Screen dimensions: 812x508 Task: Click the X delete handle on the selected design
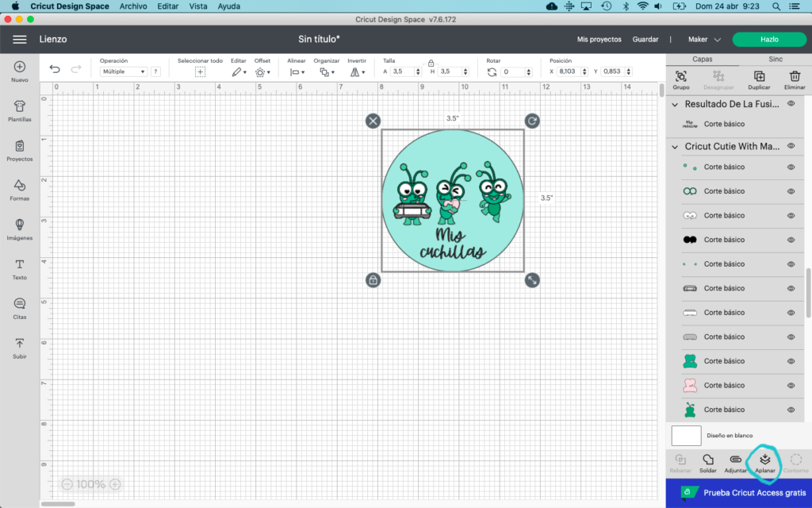[373, 121]
